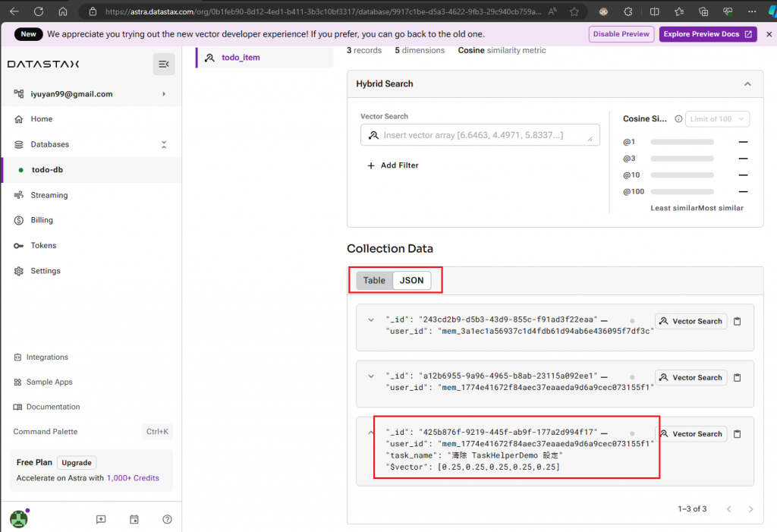Open Tokens in the sidebar

click(x=43, y=245)
